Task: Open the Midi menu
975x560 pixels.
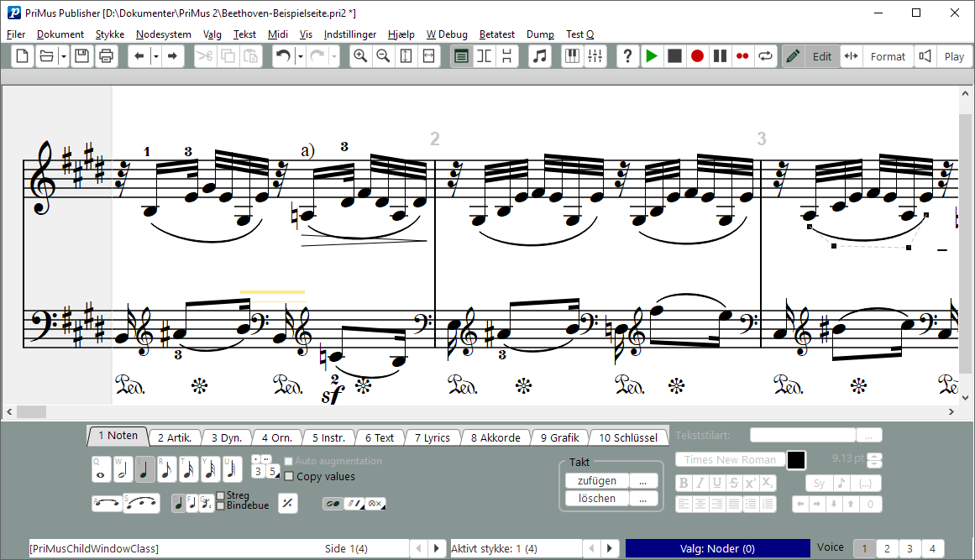Action: point(278,34)
